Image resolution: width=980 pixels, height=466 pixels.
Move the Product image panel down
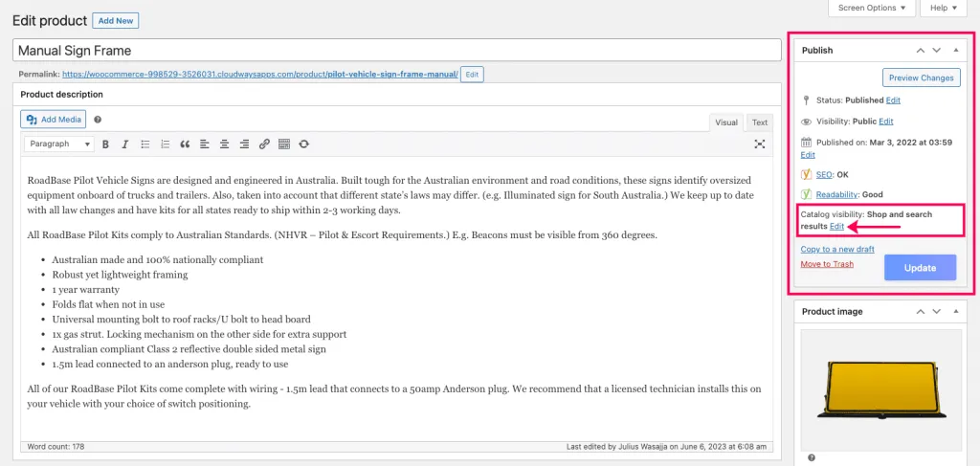point(936,311)
